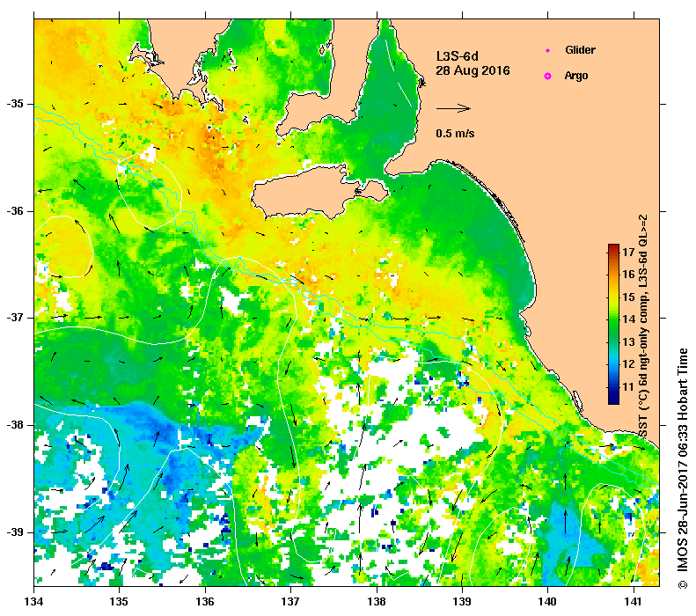This screenshot has height=616, width=696.
Task: Click longitude axis label 135
Action: (x=119, y=601)
